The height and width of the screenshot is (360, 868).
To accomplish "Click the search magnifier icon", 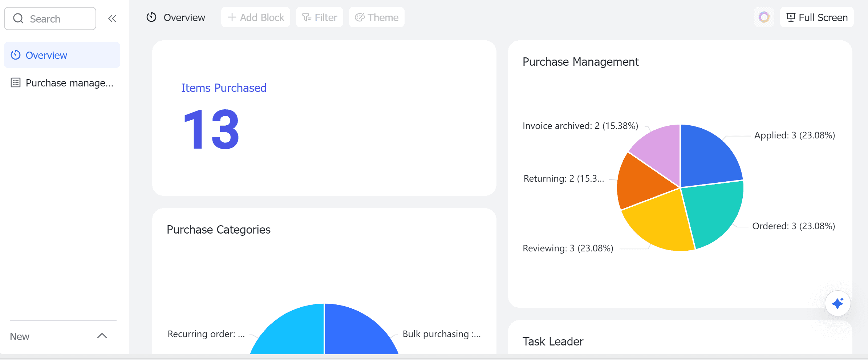I will pos(18,19).
